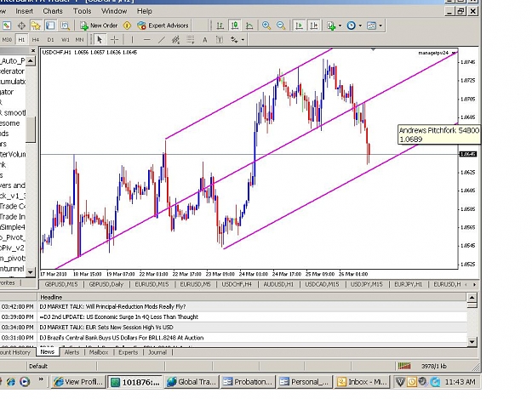The width and height of the screenshot is (532, 399).
Task: Click the Headline column header
Action: tap(252, 297)
